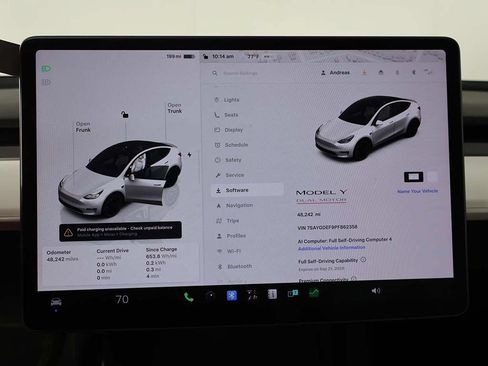
Task: Tap the software download arrow icon near Andreas
Action: pyautogui.click(x=364, y=72)
